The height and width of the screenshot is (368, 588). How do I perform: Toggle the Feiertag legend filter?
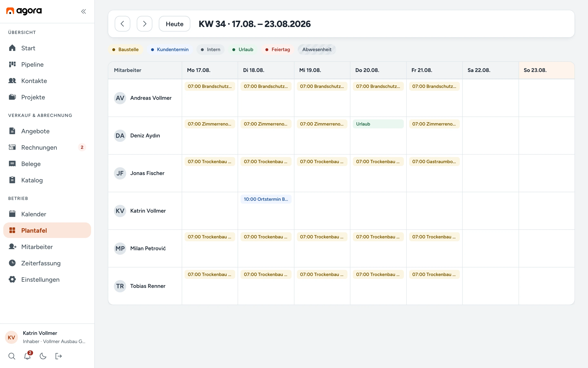[x=277, y=49]
